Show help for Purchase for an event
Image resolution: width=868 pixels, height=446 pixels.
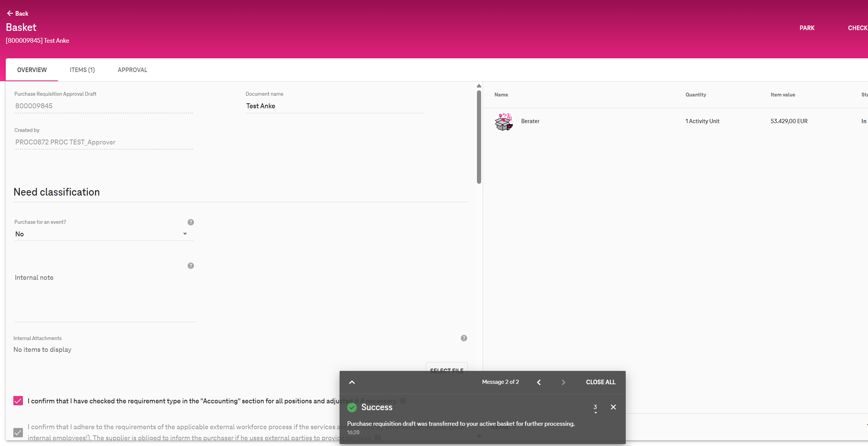click(191, 222)
